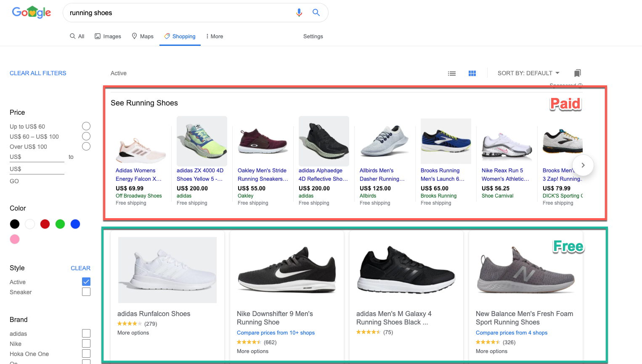The height and width of the screenshot is (364, 642).
Task: Tick the adidas brand checkbox
Action: pos(86,333)
